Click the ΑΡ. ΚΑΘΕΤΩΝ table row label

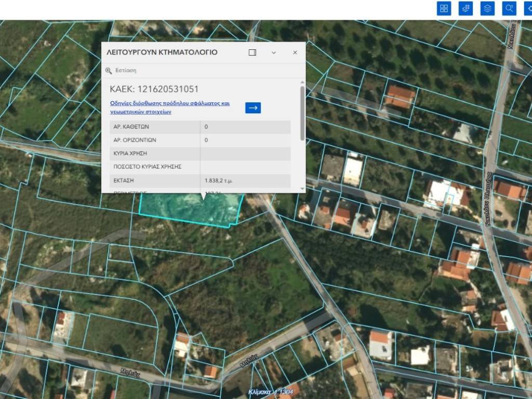click(x=131, y=127)
